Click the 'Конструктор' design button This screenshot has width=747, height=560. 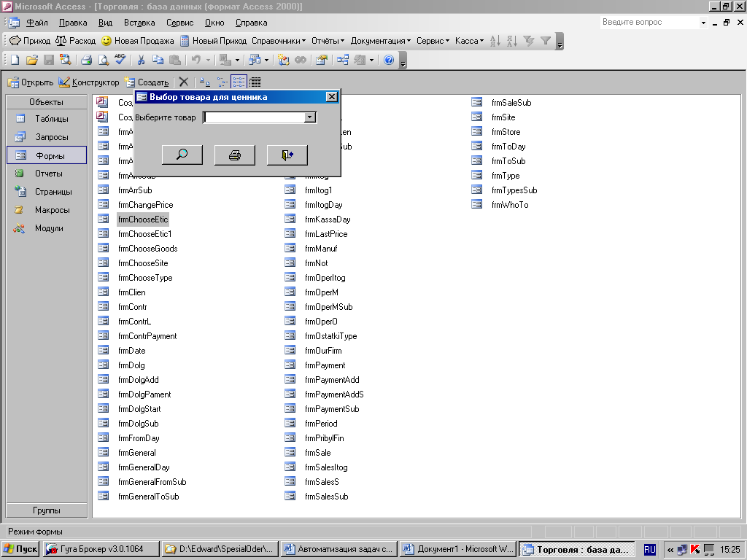pos(89,82)
